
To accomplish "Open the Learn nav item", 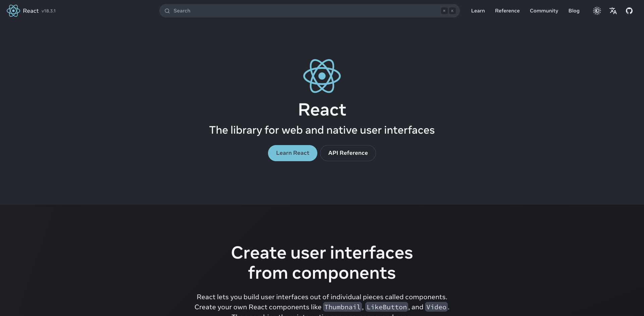I will click(478, 11).
